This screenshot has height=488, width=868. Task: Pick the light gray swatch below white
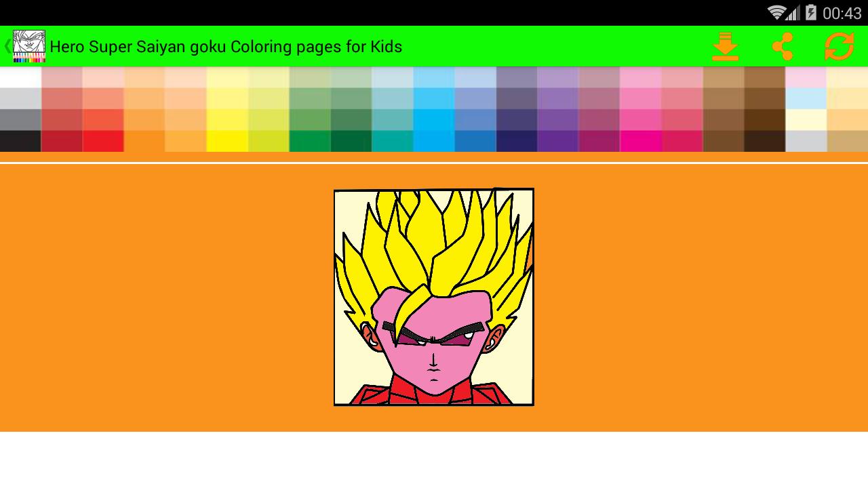(20, 99)
